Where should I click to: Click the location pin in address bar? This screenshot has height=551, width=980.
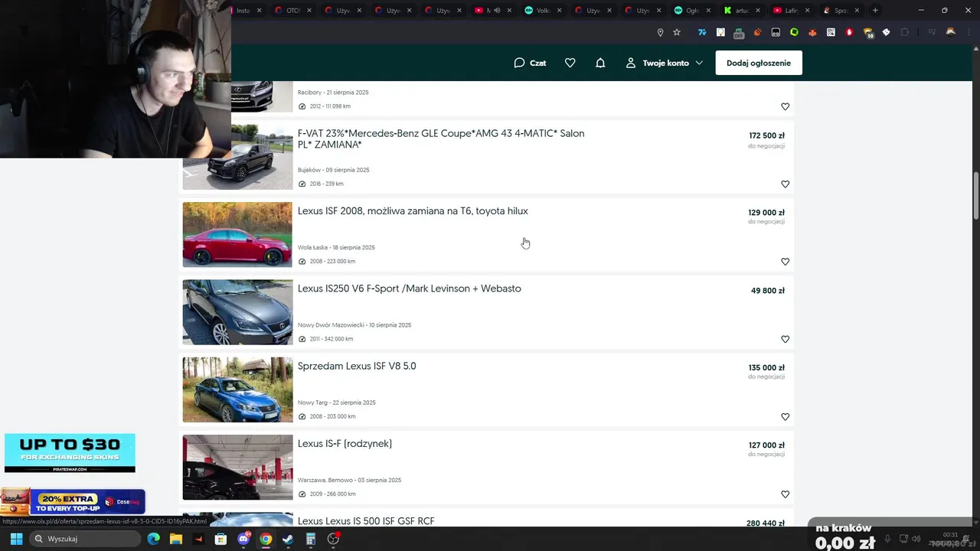pyautogui.click(x=660, y=32)
